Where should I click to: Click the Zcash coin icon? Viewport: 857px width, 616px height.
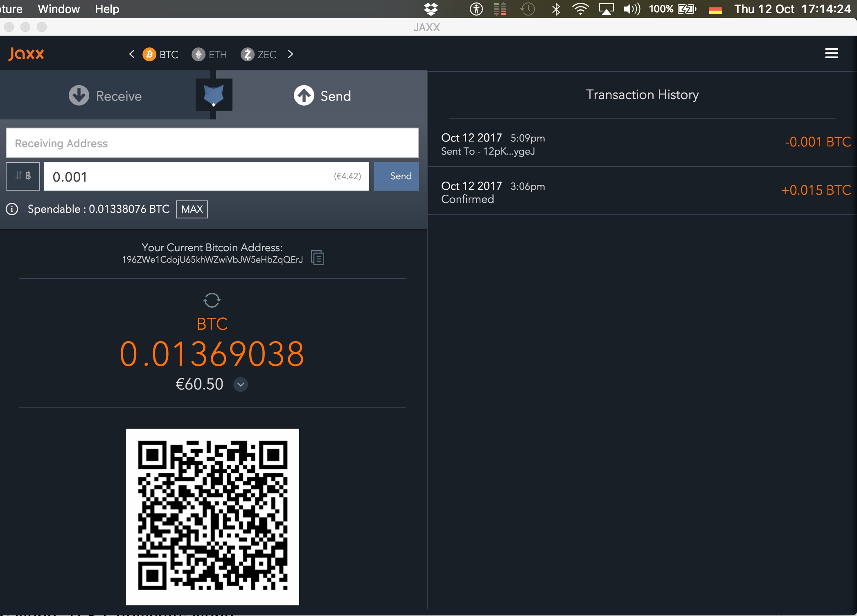[x=247, y=54]
